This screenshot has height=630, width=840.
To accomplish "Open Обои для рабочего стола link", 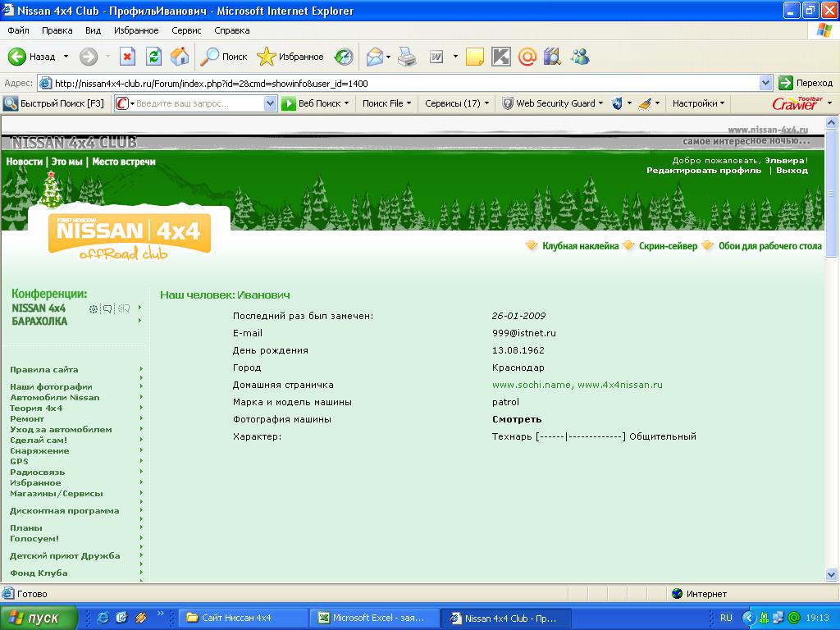I will 769,246.
